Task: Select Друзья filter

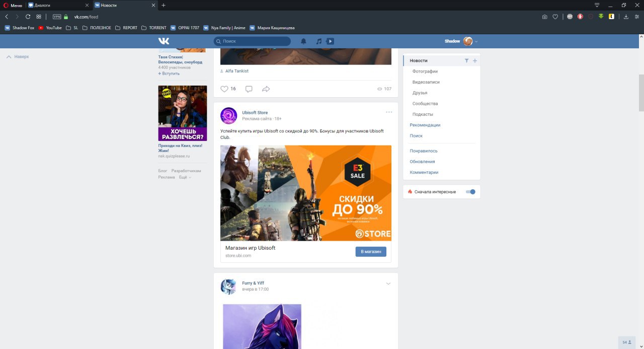Action: [x=420, y=93]
